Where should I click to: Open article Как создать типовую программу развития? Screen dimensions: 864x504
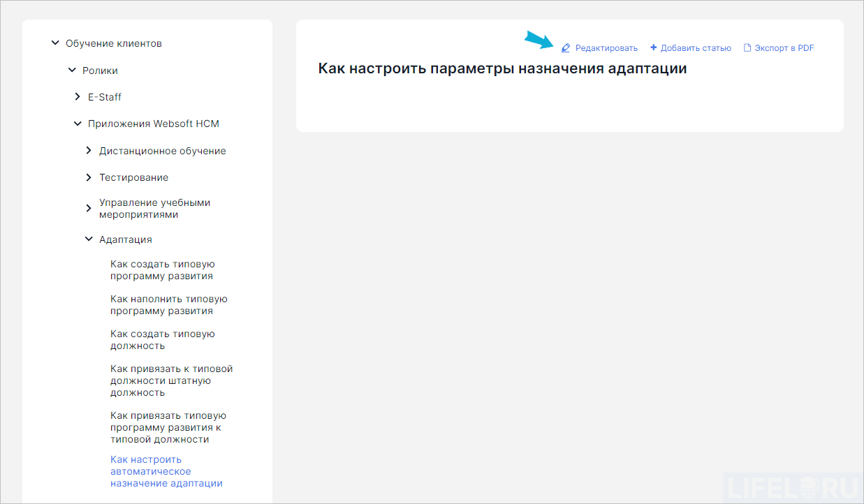(163, 269)
